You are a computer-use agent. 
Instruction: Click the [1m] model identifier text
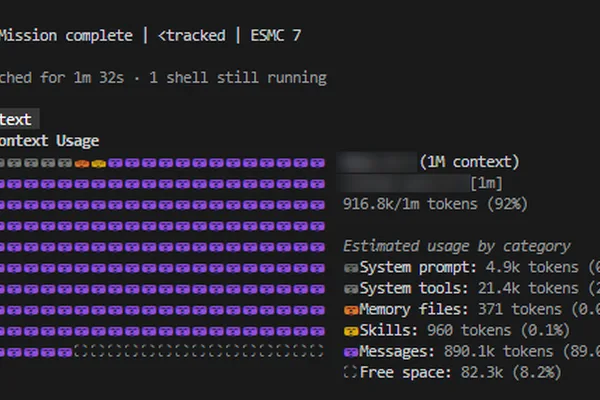[486, 183]
